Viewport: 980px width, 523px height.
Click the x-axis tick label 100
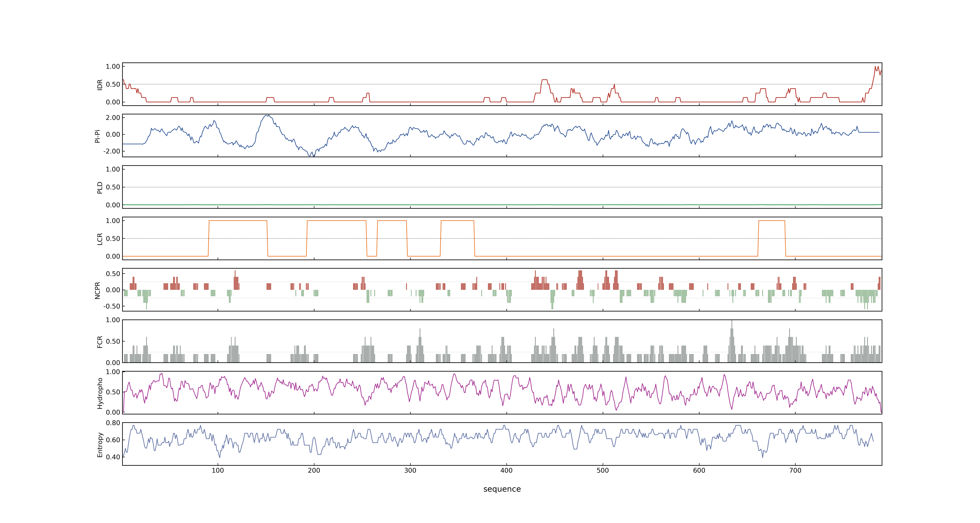(x=218, y=470)
